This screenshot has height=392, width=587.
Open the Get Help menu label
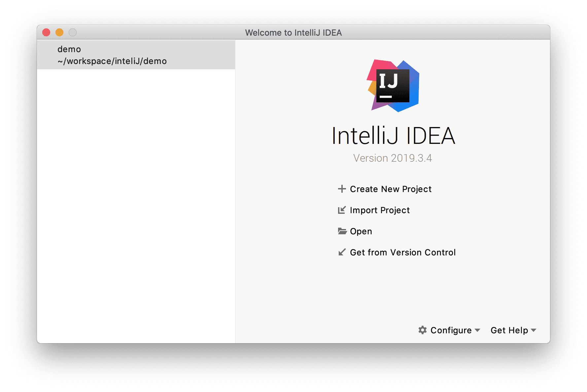coord(509,330)
